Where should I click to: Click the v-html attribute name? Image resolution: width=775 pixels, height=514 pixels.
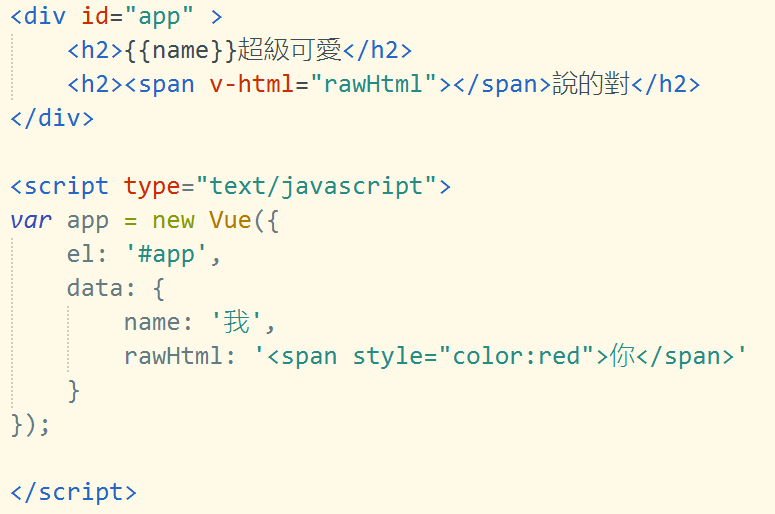[252, 84]
